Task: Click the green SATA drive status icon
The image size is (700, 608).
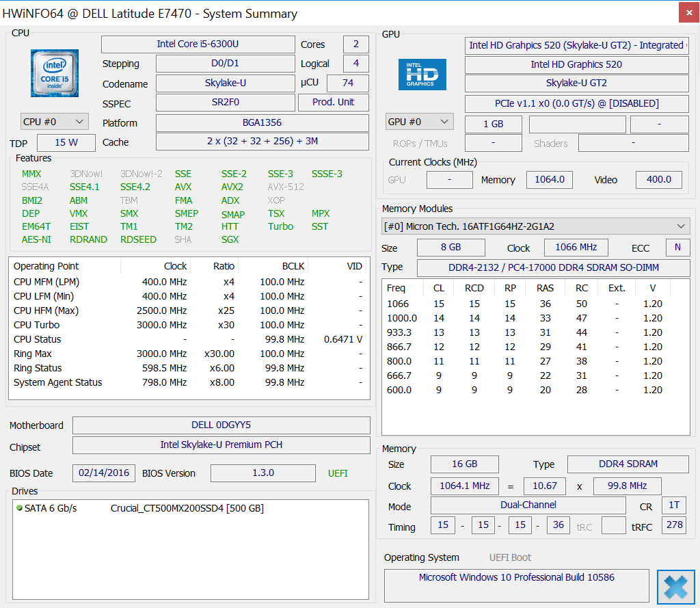Action: [19, 508]
